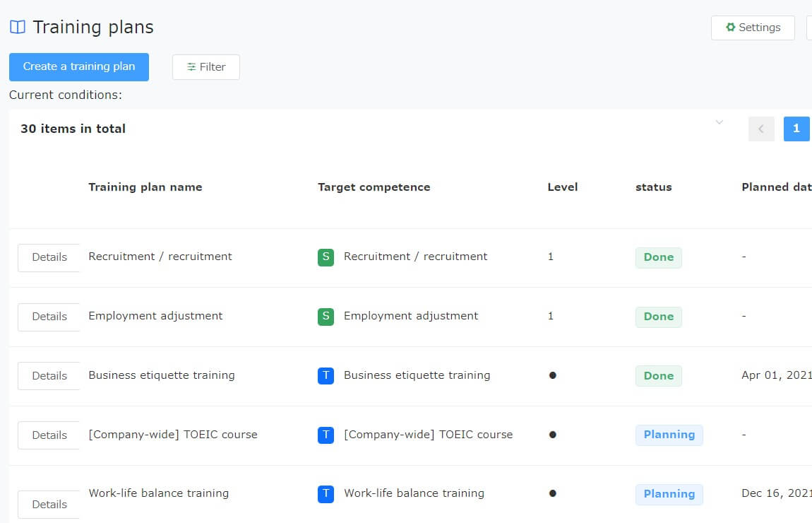Viewport: 812px width, 523px height.
Task: Click '30 items in total' text
Action: click(x=73, y=129)
